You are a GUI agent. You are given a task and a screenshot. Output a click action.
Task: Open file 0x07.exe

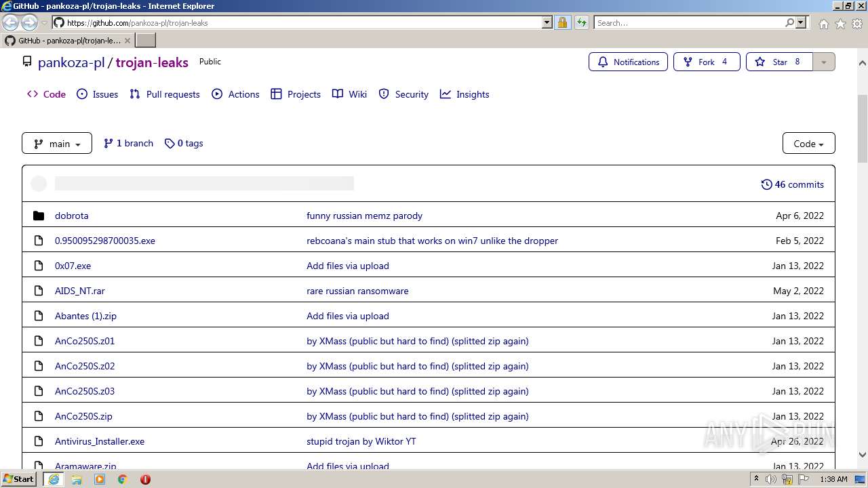[73, 266]
